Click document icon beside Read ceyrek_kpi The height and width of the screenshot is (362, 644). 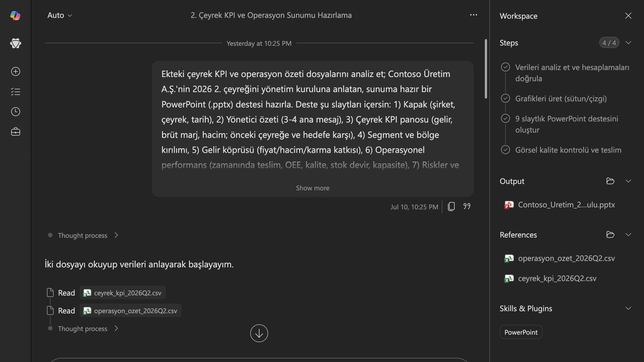pyautogui.click(x=50, y=293)
